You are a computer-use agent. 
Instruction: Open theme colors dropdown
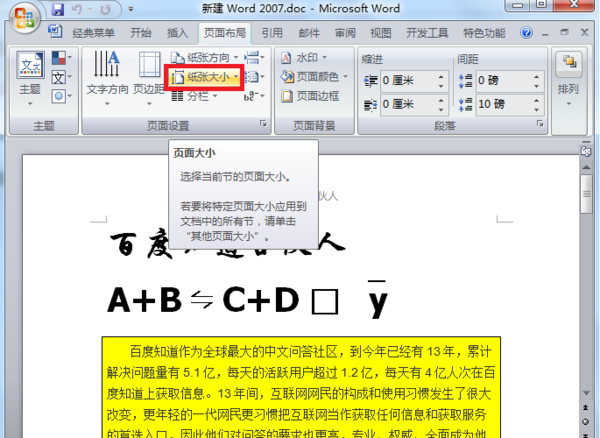click(x=61, y=58)
